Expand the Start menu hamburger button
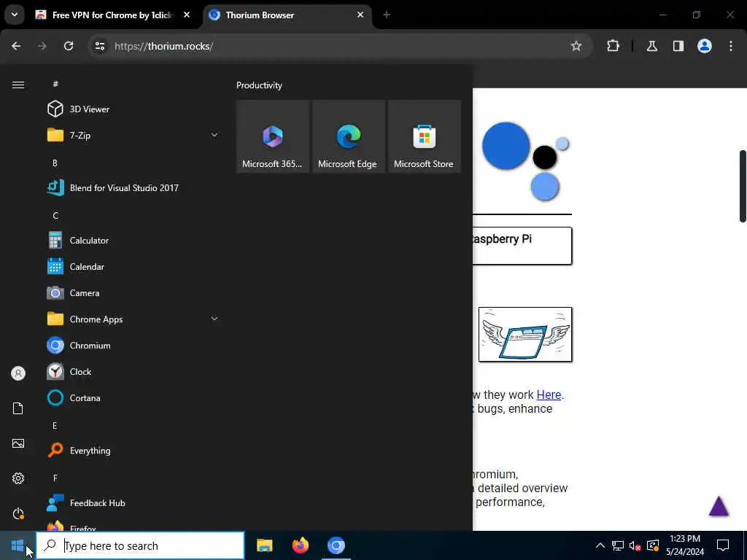This screenshot has height=560, width=747. point(18,85)
